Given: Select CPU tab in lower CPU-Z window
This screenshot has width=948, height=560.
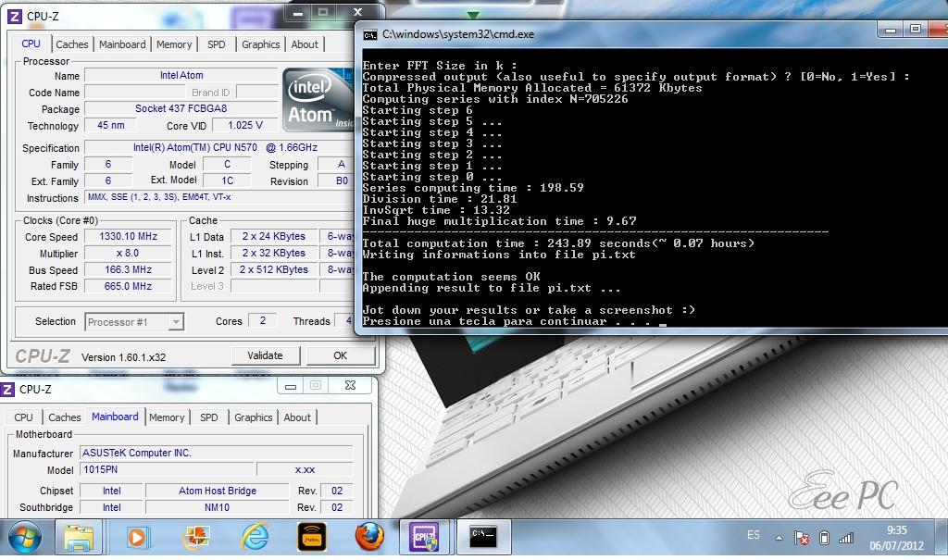Looking at the screenshot, I should coord(23,417).
